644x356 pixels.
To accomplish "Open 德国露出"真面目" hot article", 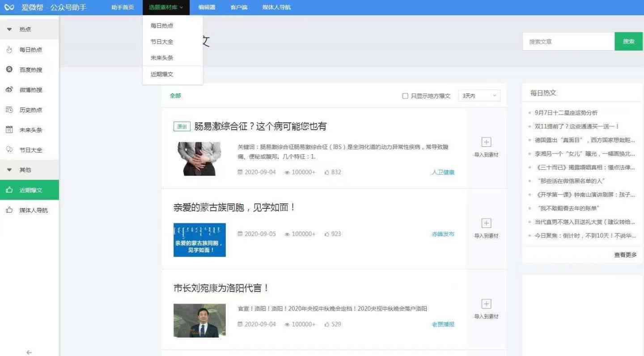I will pyautogui.click(x=585, y=140).
